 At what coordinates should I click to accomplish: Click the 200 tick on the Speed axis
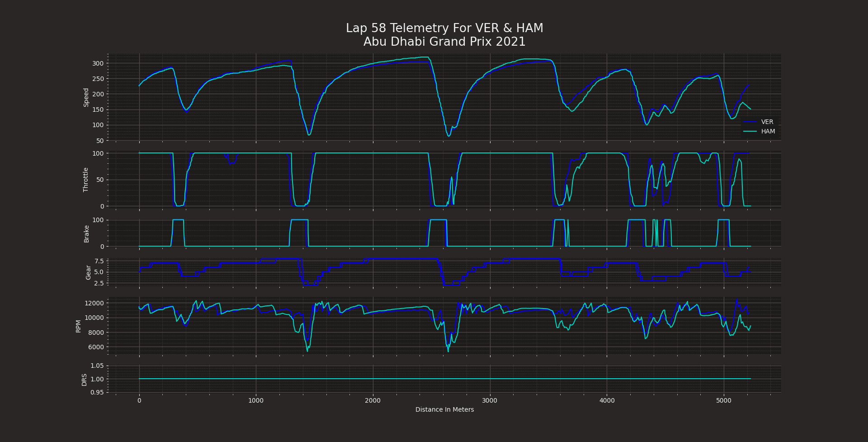click(98, 94)
